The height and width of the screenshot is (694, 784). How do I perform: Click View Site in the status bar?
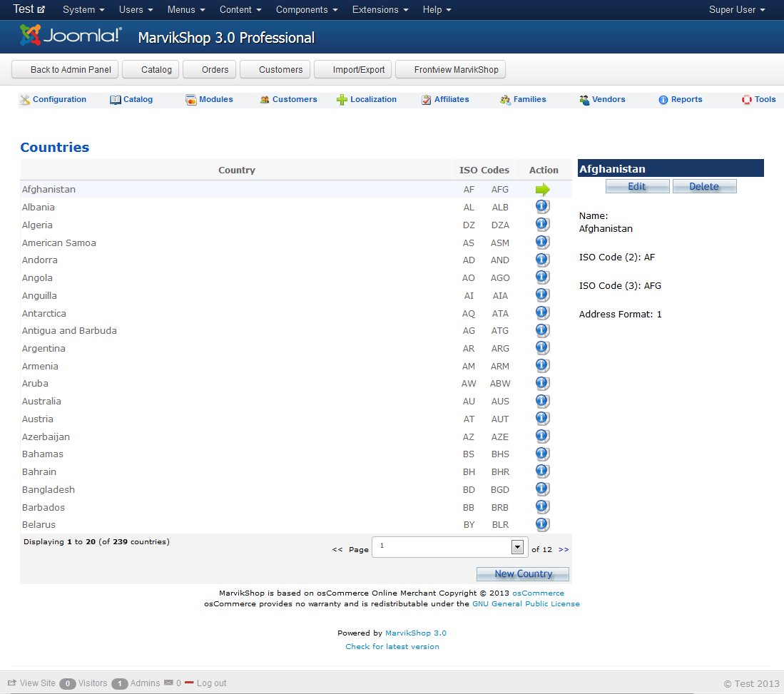pos(32,683)
